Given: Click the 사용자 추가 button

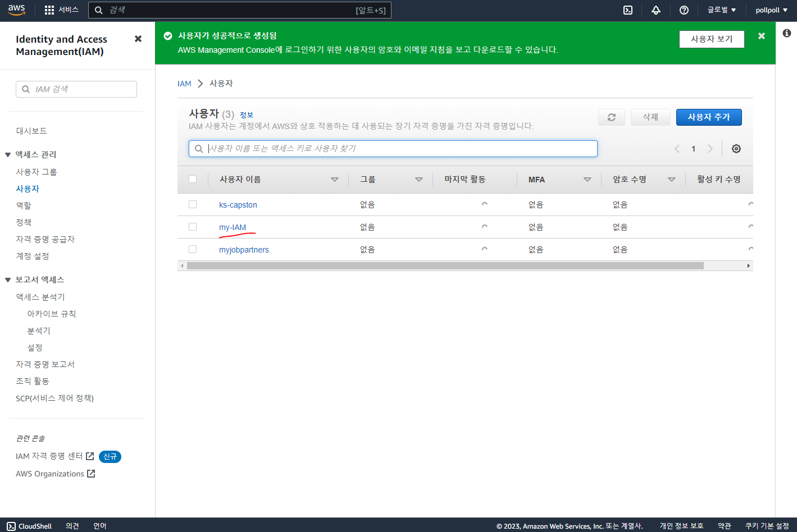Looking at the screenshot, I should tap(709, 117).
